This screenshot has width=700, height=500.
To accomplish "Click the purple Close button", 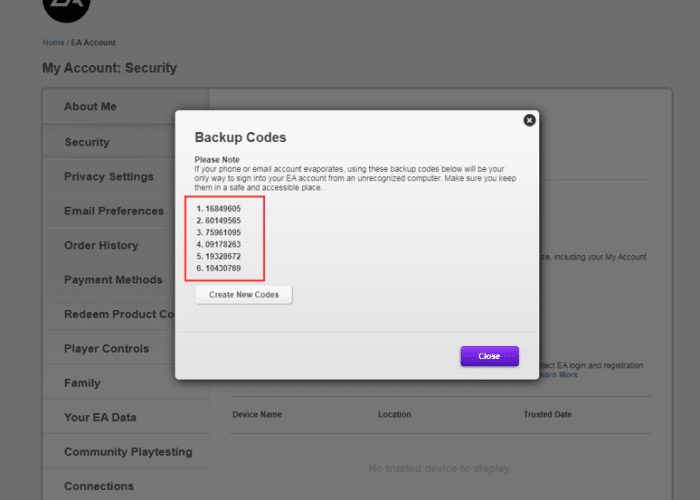I will 490,356.
